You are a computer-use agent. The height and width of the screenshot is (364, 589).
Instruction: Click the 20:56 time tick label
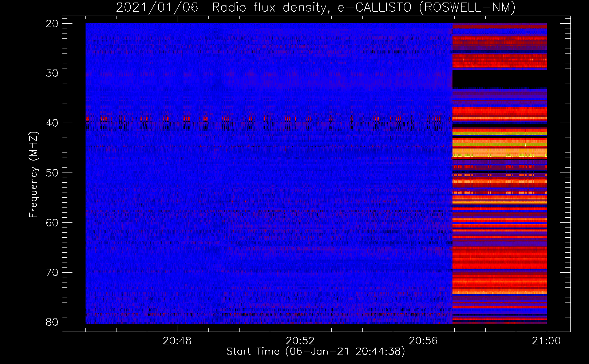(x=423, y=341)
